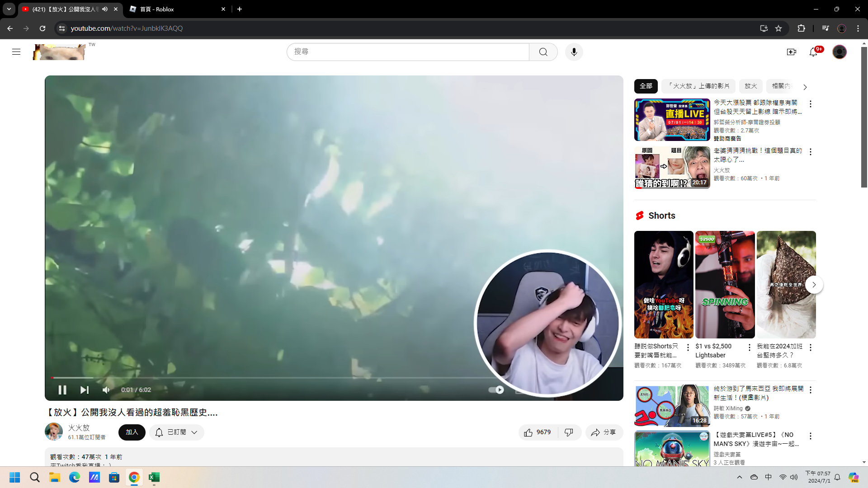Open the Create video icon
The width and height of the screenshot is (868, 488).
791,52
